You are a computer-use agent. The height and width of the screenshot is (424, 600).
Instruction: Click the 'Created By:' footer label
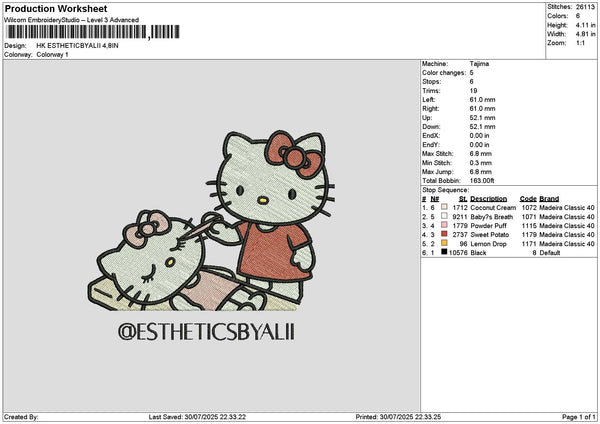[21, 417]
